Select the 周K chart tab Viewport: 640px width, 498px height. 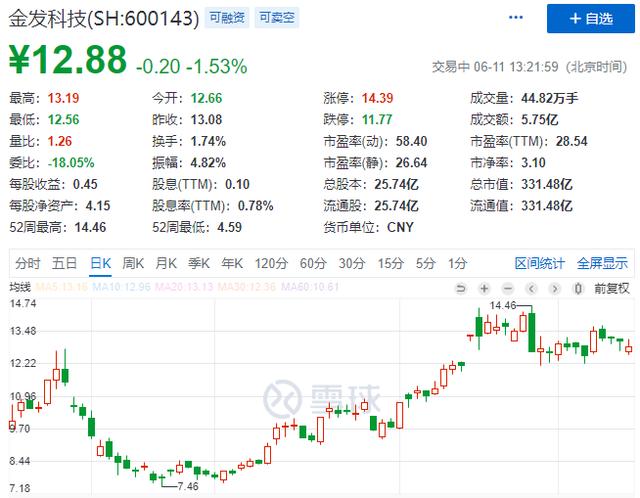pyautogui.click(x=133, y=263)
